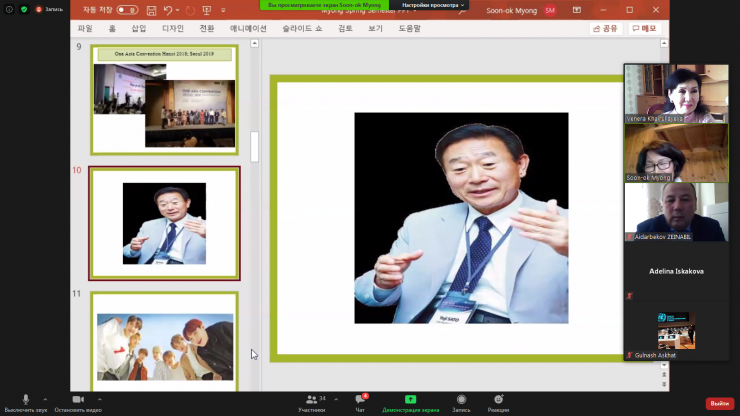Click the green Демонстрация экрана share icon
The width and height of the screenshot is (740, 416).
410,399
